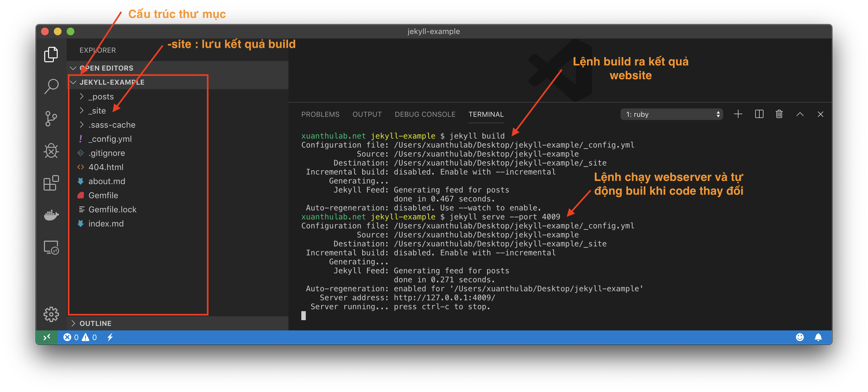Switch to the PROBLEMS tab
Viewport: 868px width, 392px height.
point(320,115)
